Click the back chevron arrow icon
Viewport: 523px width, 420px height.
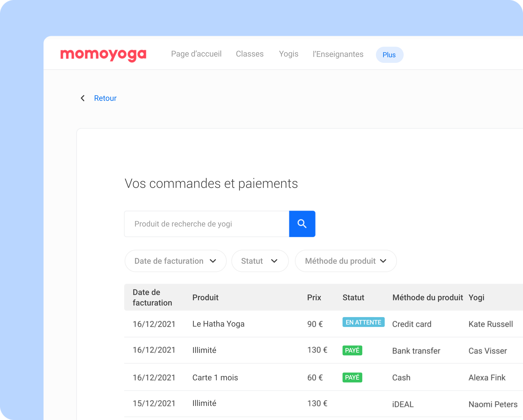click(83, 98)
